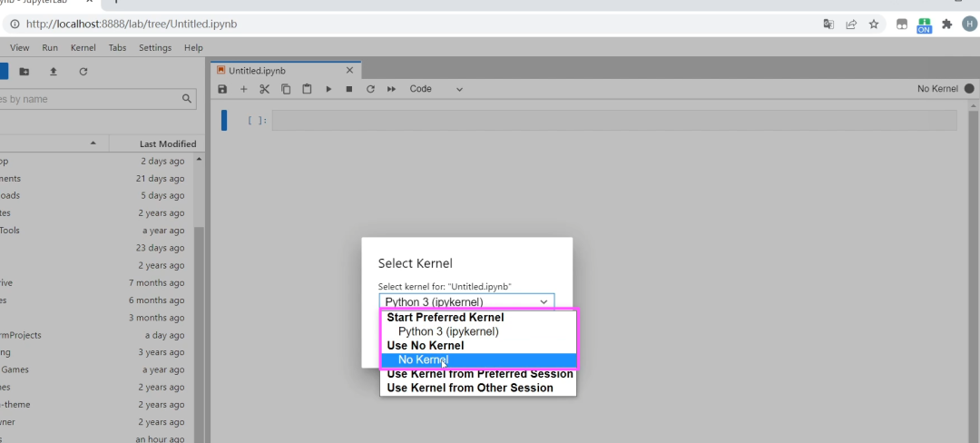Open the cell type Code dropdown

click(x=436, y=89)
